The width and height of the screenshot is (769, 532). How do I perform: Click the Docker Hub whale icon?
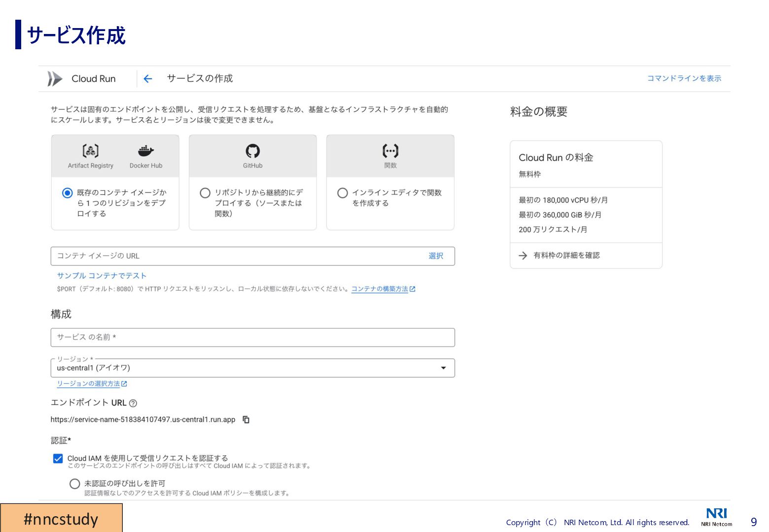pos(146,151)
